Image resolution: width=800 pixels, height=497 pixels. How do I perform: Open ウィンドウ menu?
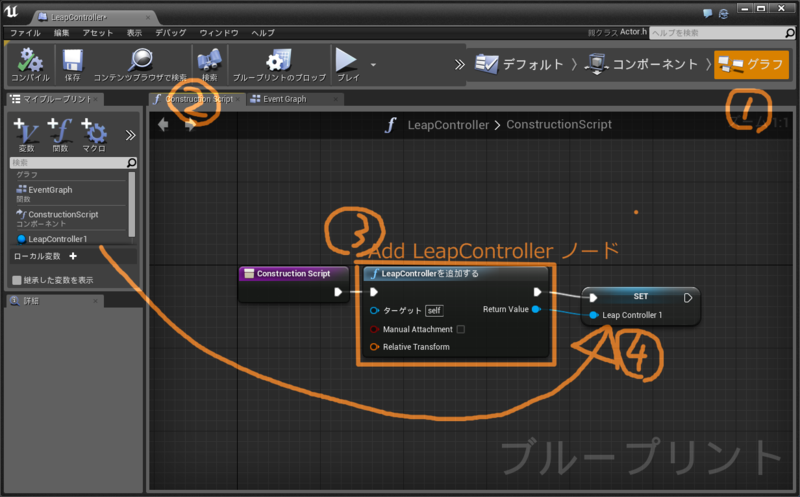tap(218, 33)
